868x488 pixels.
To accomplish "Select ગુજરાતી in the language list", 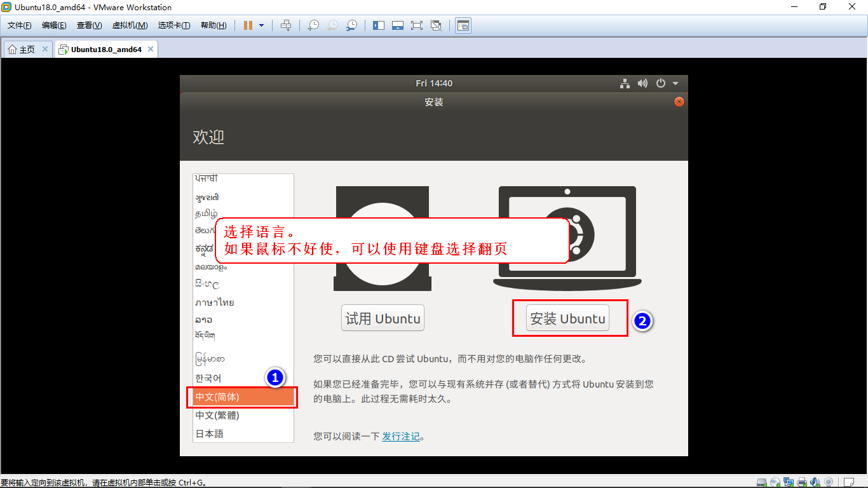I will click(244, 198).
